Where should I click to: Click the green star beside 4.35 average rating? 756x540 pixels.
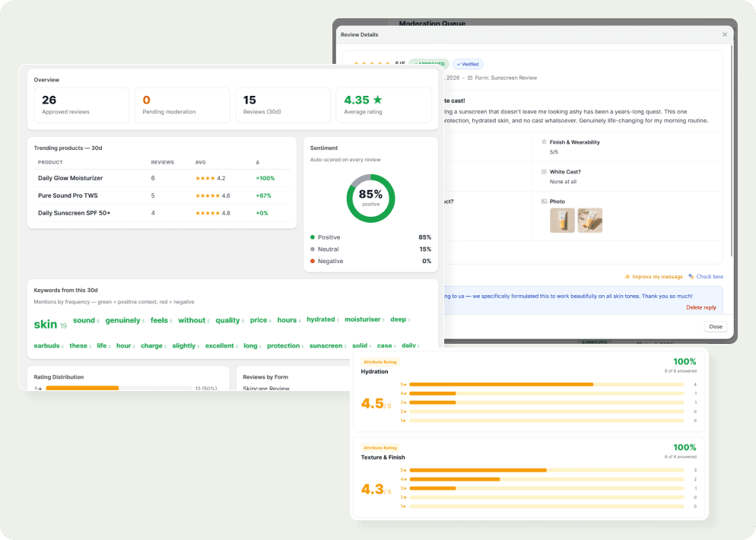pos(377,100)
